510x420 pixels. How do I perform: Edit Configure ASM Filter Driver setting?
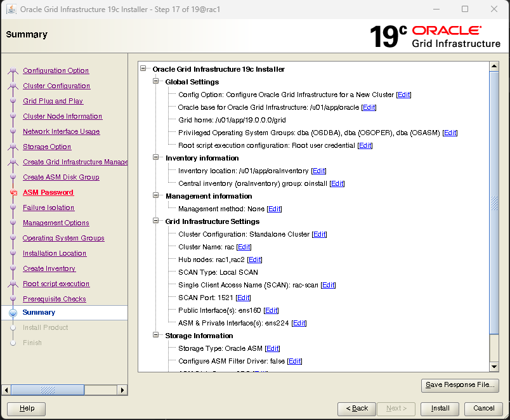click(x=295, y=361)
